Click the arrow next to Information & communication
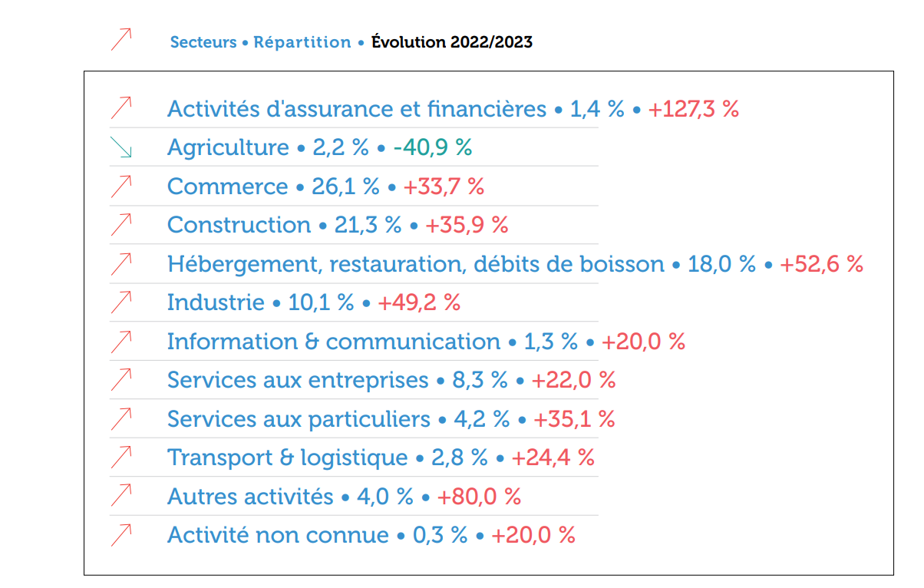This screenshot has height=588, width=924. 121,342
